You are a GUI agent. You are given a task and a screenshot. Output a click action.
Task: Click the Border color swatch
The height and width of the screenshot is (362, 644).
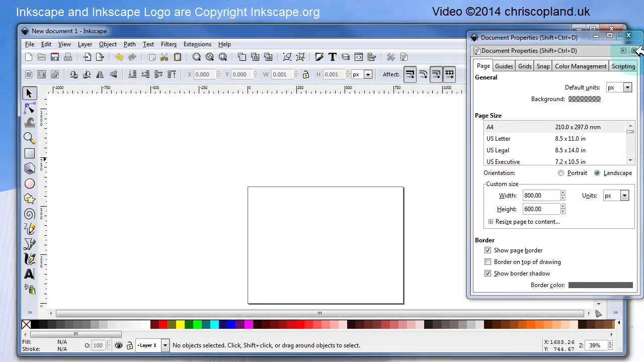click(x=601, y=285)
